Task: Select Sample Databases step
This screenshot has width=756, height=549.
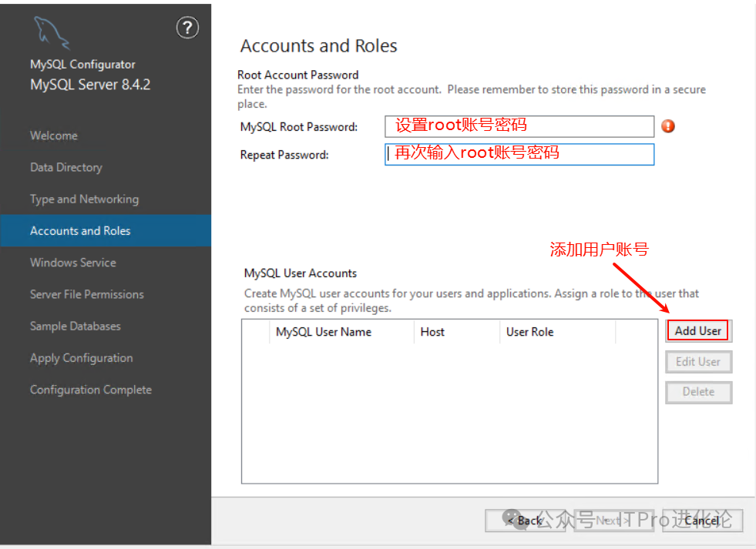Action: [x=76, y=326]
